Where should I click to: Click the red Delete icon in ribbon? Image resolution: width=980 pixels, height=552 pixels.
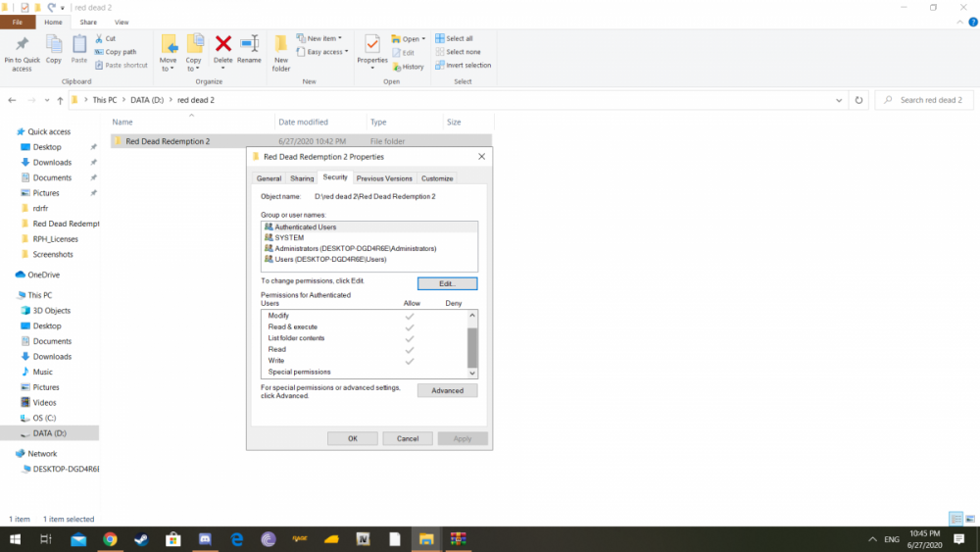point(222,44)
